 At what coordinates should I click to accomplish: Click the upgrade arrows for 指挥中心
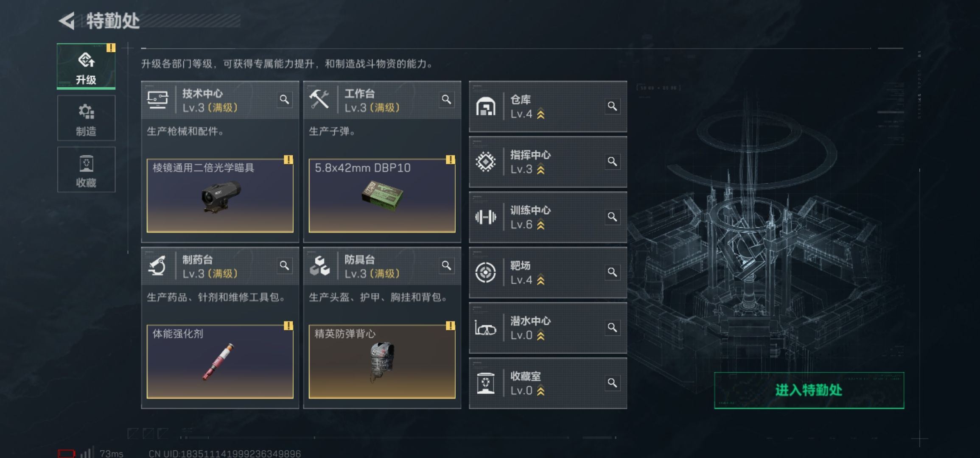[x=540, y=170]
